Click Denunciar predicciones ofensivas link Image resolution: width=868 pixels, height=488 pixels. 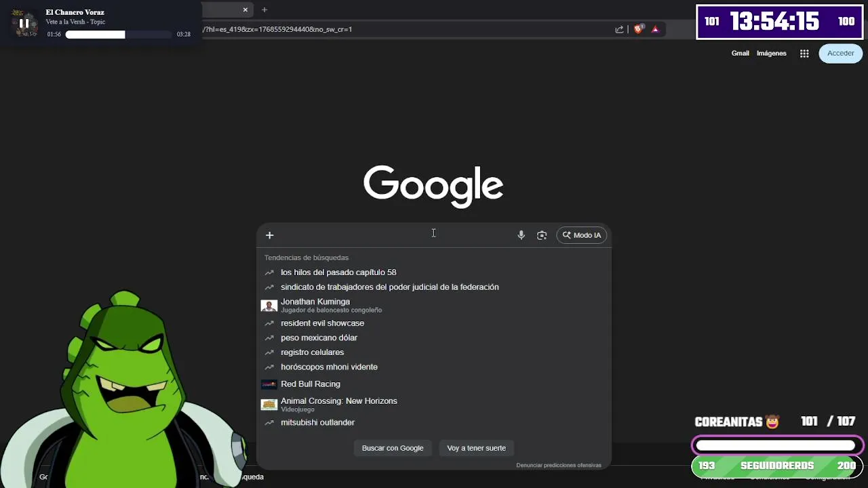(559, 465)
